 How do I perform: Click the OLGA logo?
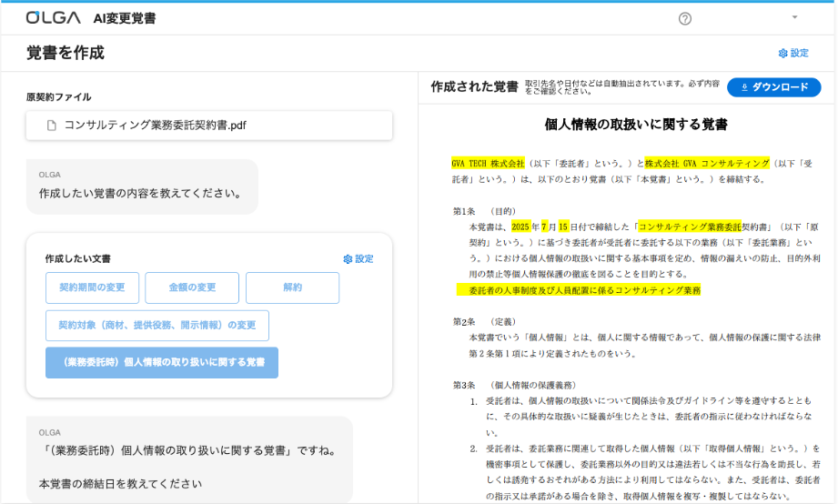[54, 17]
